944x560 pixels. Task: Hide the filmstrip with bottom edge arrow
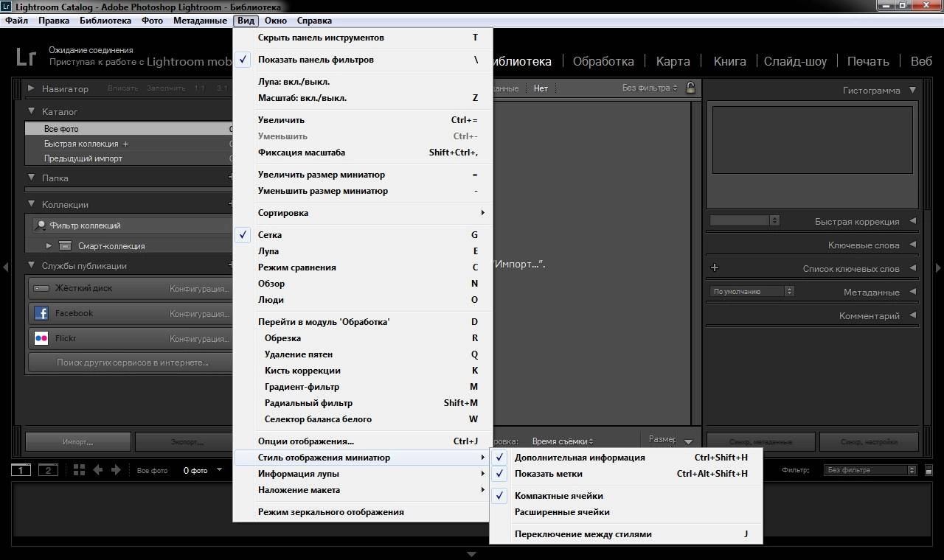point(472,554)
